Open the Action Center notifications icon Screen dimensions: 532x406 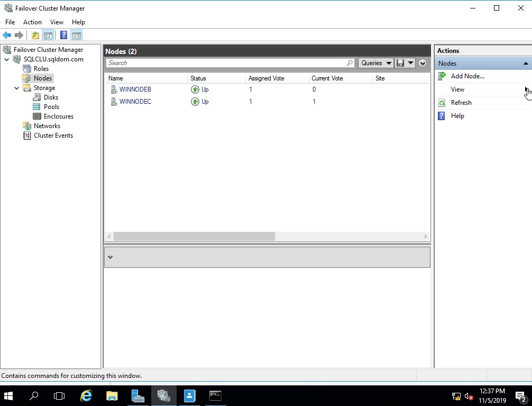coord(521,396)
